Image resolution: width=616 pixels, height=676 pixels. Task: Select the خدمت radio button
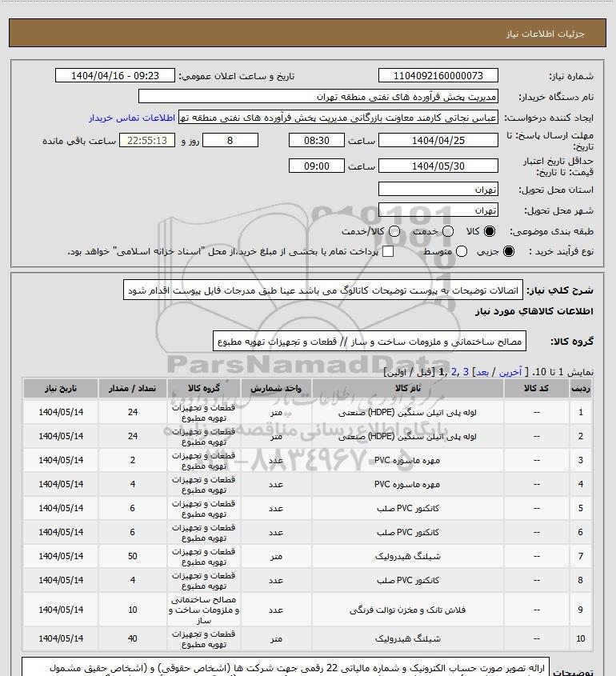(448, 231)
